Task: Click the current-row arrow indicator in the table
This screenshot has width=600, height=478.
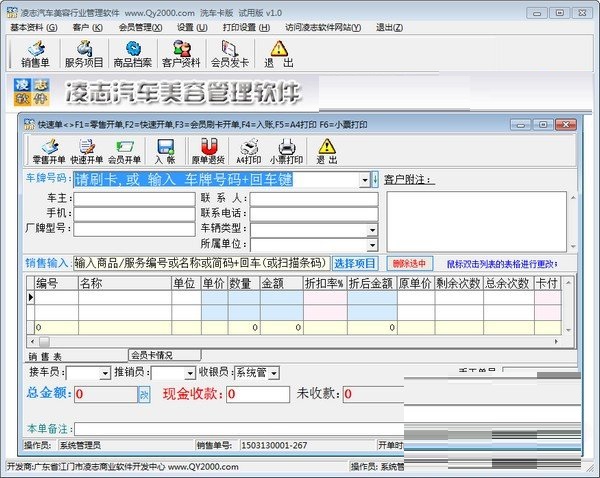Action: tap(31, 297)
